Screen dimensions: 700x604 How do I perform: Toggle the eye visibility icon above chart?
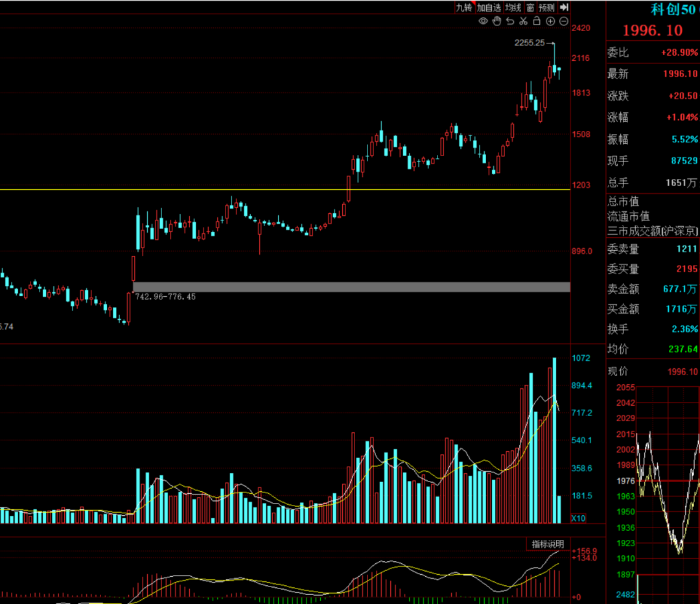pyautogui.click(x=483, y=21)
